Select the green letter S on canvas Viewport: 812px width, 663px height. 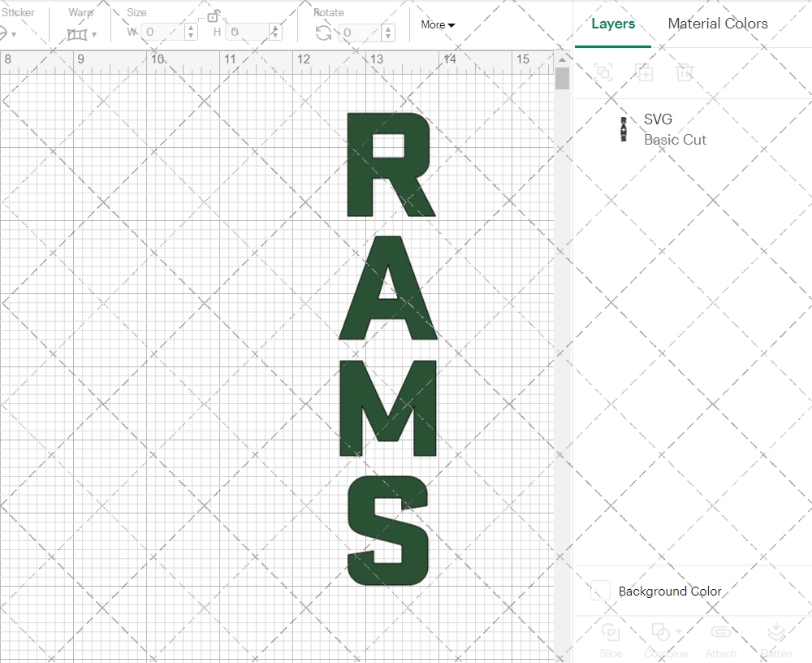click(388, 531)
